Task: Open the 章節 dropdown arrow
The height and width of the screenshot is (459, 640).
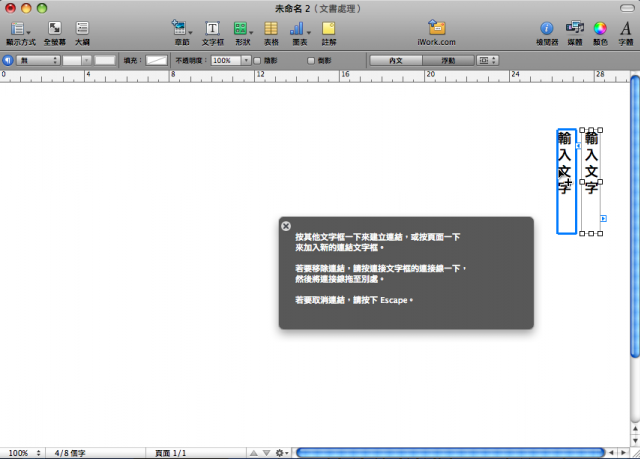Action: tap(190, 33)
